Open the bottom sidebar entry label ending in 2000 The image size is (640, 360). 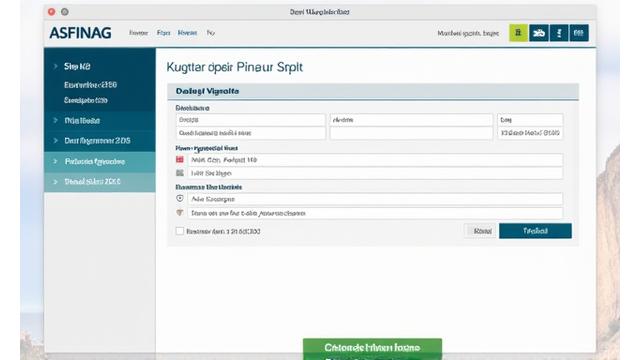point(92,182)
